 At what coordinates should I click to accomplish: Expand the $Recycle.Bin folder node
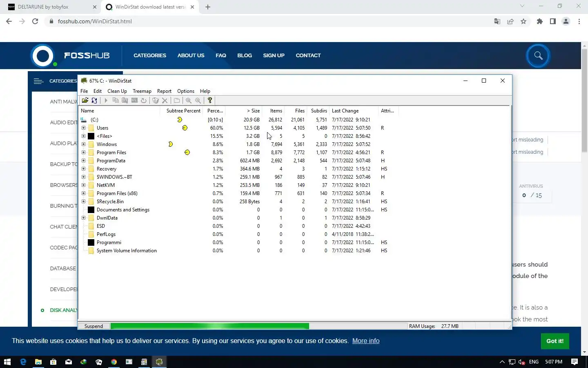(84, 202)
